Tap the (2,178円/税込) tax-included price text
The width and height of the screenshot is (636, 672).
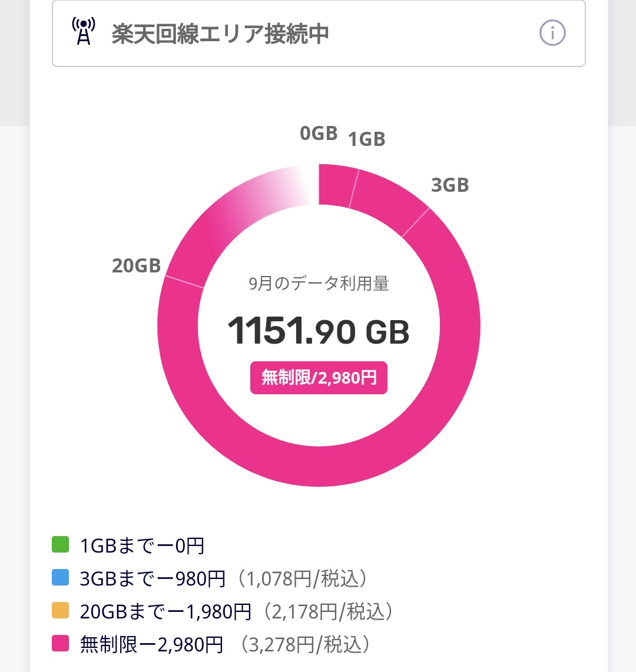click(329, 611)
